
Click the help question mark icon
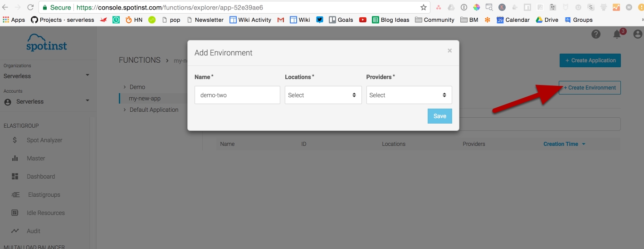point(596,35)
